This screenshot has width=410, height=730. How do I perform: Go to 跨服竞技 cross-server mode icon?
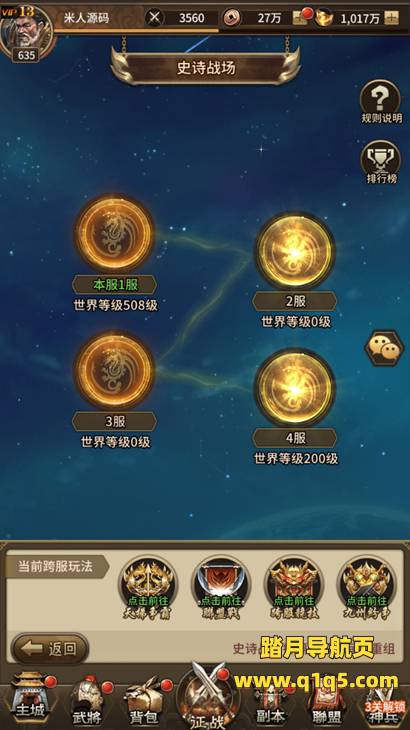[x=294, y=588]
